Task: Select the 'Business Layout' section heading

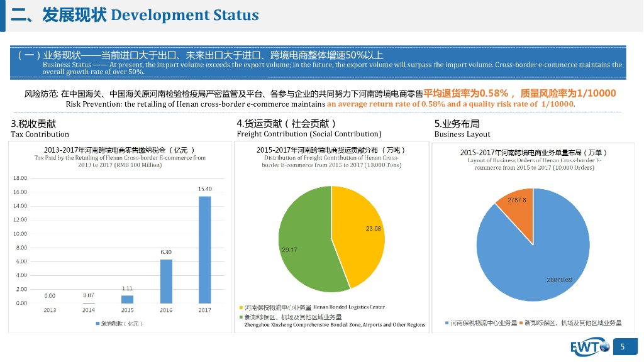Action: [462, 134]
